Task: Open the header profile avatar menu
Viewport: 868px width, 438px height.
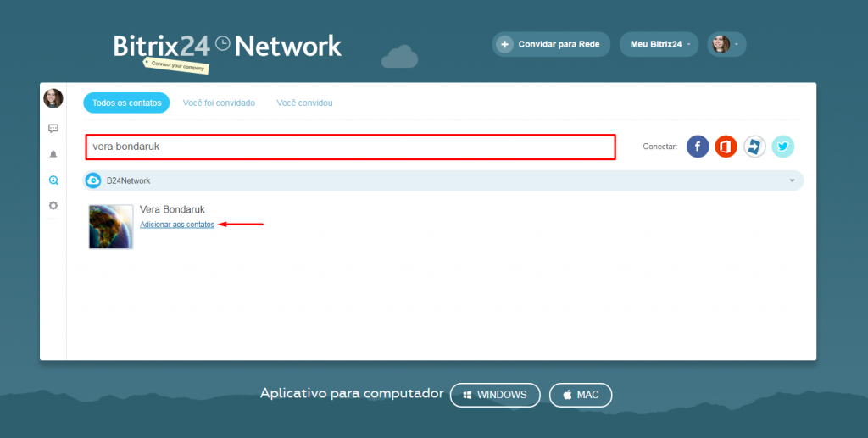Action: pos(726,44)
